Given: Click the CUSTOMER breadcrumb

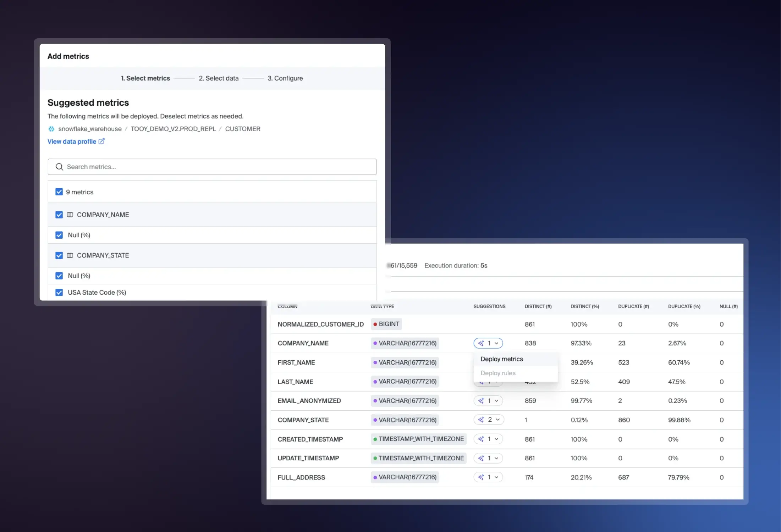Looking at the screenshot, I should click(x=242, y=129).
